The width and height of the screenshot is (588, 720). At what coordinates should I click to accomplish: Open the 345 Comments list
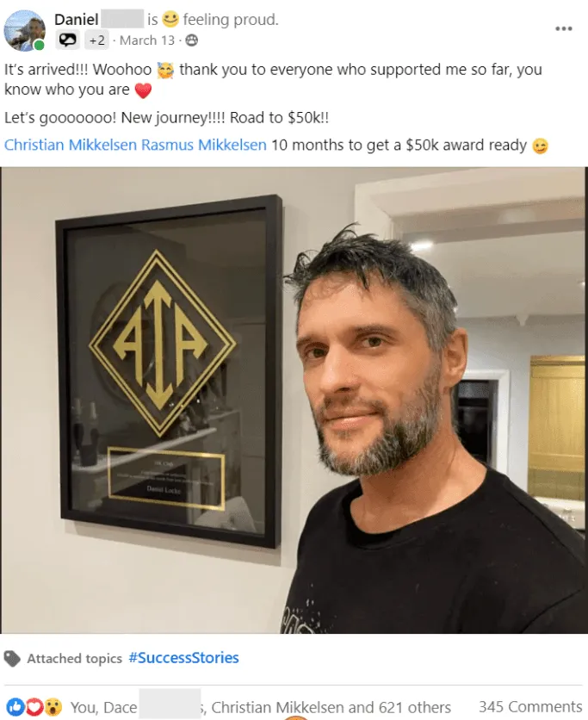click(x=530, y=706)
